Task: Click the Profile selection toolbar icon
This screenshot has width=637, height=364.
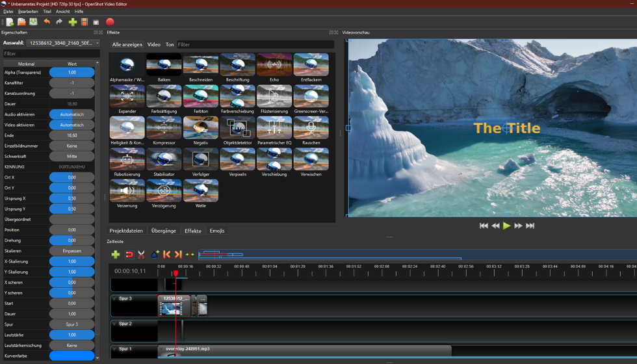Action: pos(84,22)
